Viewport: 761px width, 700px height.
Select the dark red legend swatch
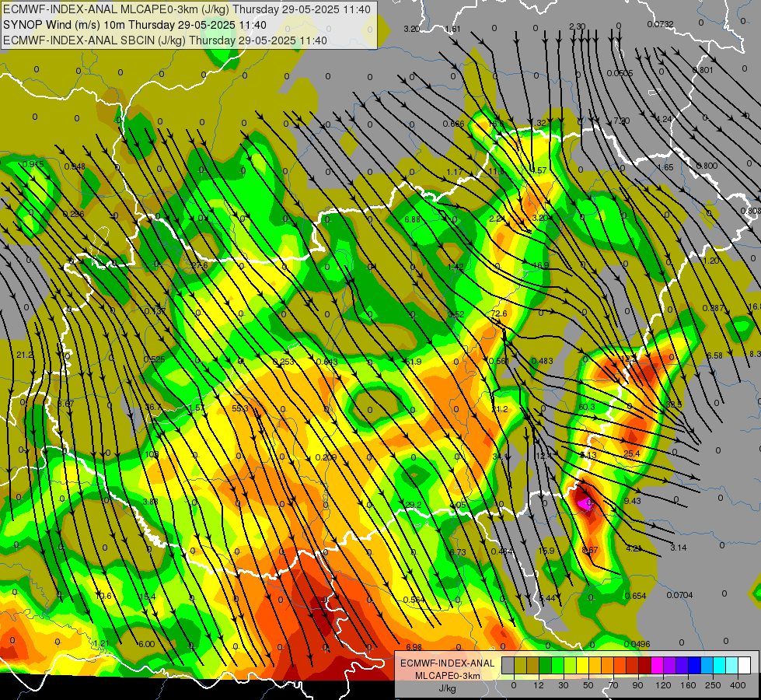[644, 665]
